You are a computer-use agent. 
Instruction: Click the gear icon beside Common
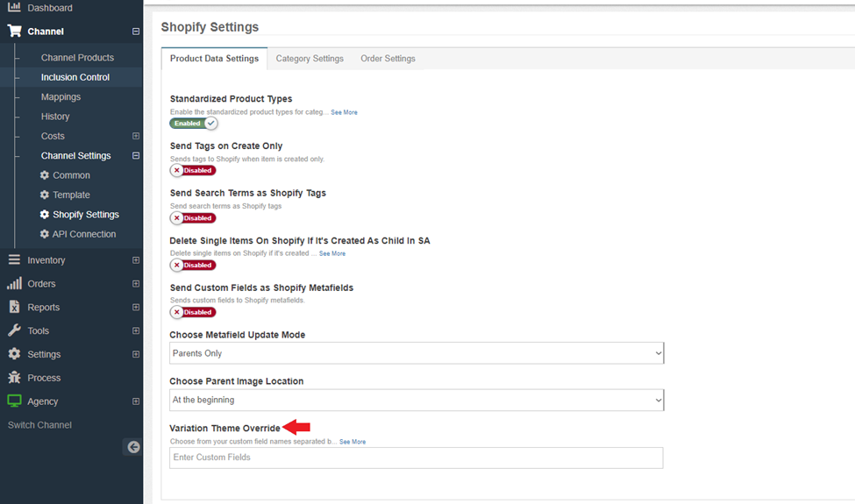[x=45, y=175]
